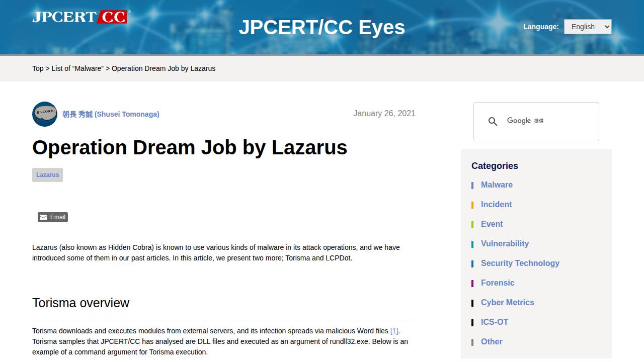
Task: Open the ICS-OT category
Action: coord(495,322)
